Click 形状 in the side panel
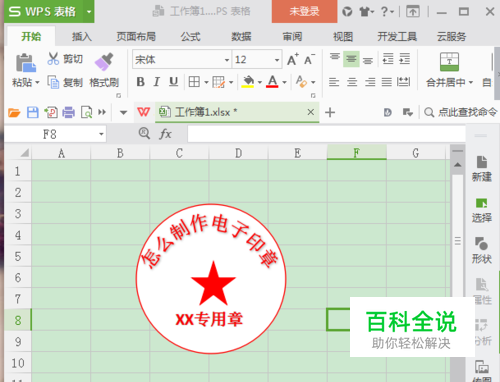Image resolution: width=500 pixels, height=382 pixels. point(482,251)
